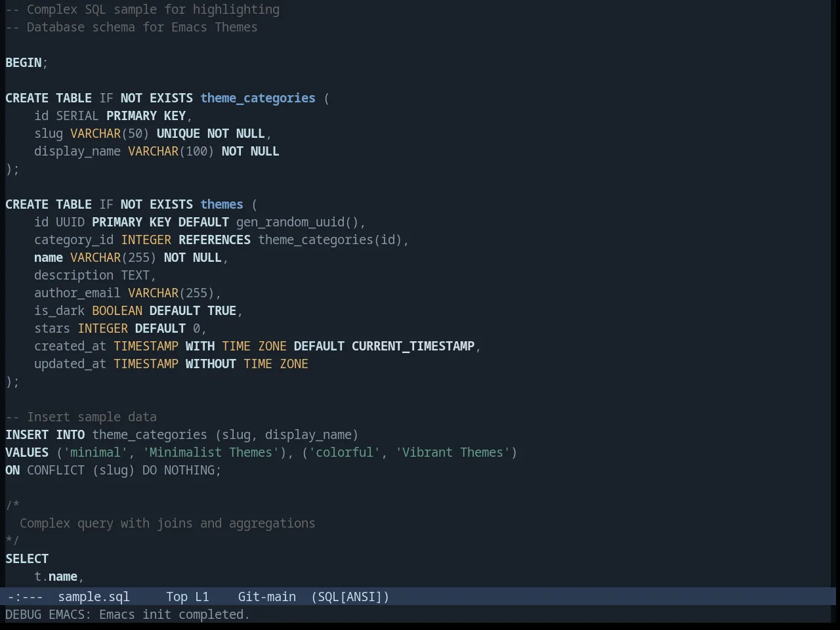Click 'category_id' column name
The image size is (840, 630).
coord(74,240)
